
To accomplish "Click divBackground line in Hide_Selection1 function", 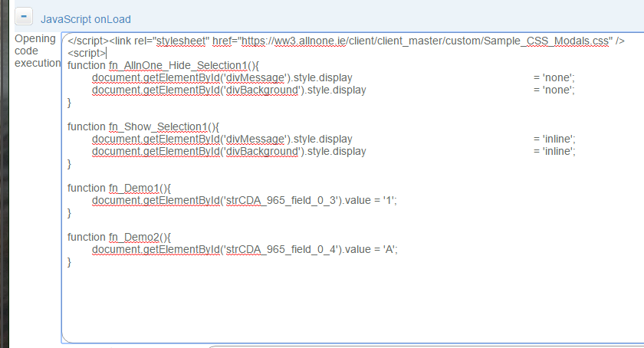I will [228, 90].
